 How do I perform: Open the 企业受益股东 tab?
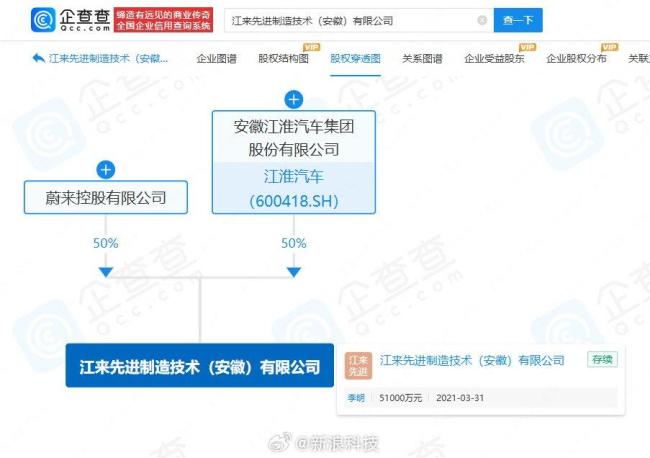[494, 58]
